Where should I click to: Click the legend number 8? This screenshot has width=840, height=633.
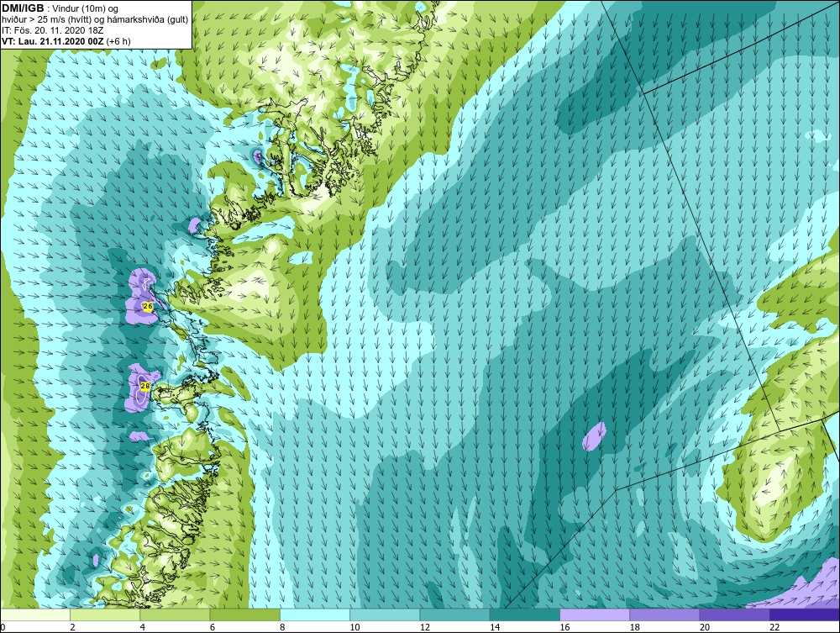(x=282, y=627)
